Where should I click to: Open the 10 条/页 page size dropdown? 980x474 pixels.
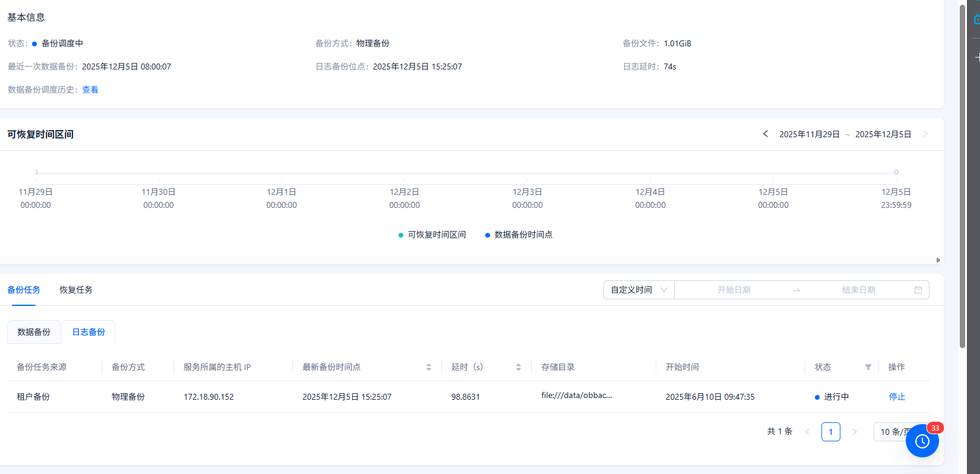coord(891,432)
